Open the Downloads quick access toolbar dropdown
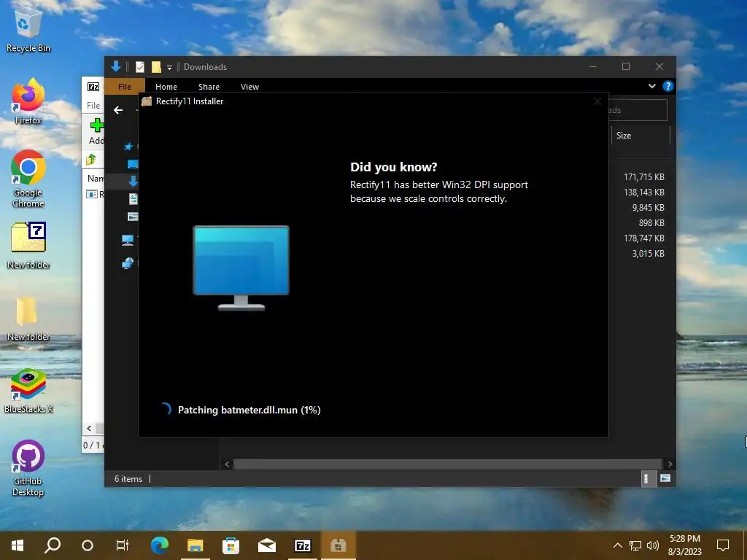The height and width of the screenshot is (560, 747). (x=169, y=68)
